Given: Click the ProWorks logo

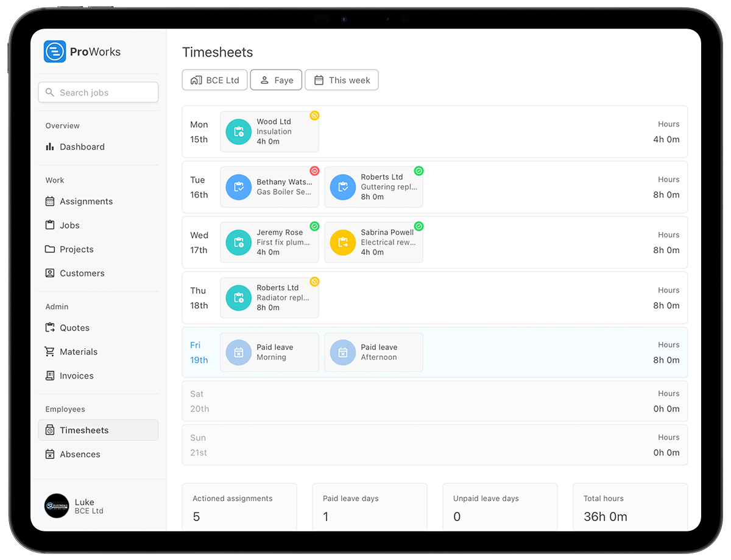Looking at the screenshot, I should pyautogui.click(x=55, y=51).
